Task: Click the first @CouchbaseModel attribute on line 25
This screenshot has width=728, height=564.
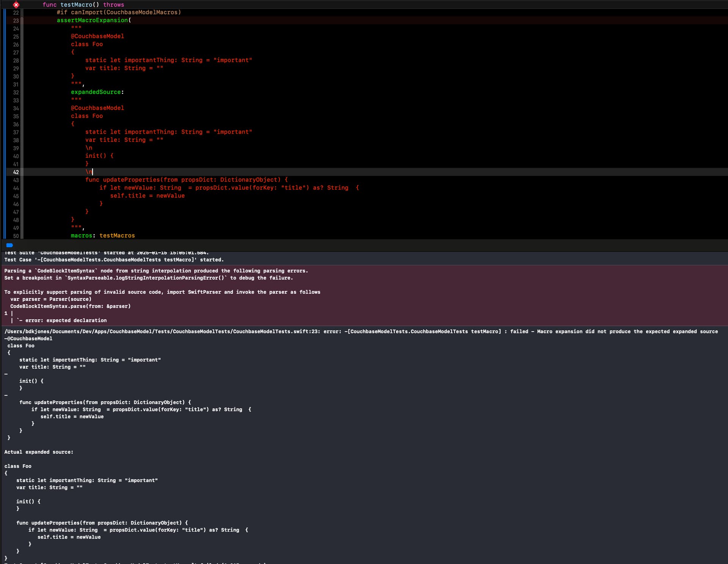Action: (x=97, y=36)
